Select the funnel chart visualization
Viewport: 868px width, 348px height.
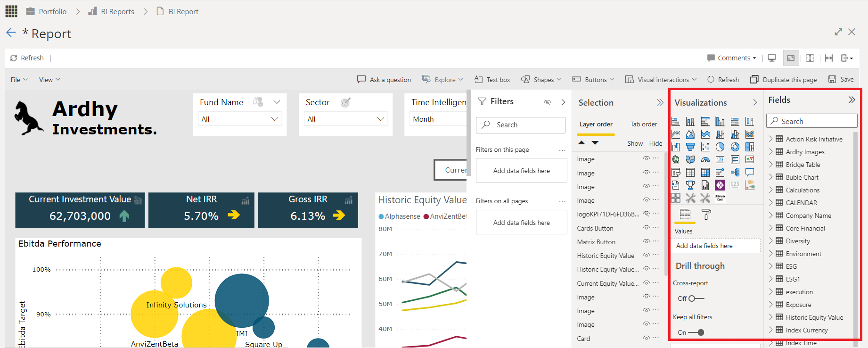click(x=690, y=147)
